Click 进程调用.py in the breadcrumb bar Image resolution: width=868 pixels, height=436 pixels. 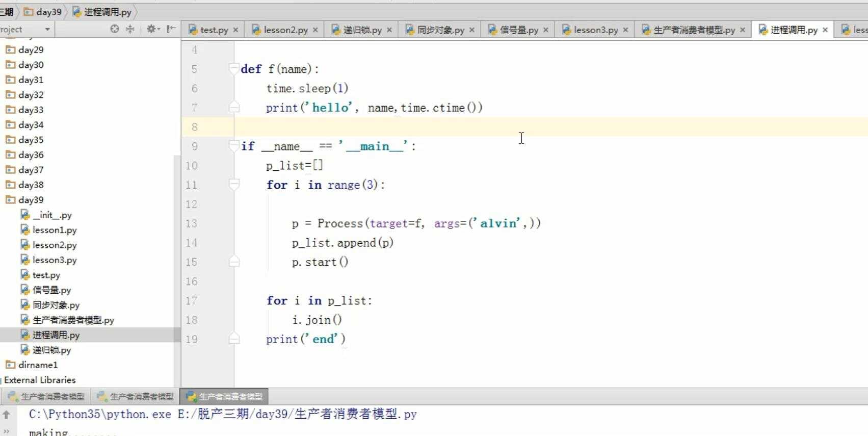coord(102,12)
